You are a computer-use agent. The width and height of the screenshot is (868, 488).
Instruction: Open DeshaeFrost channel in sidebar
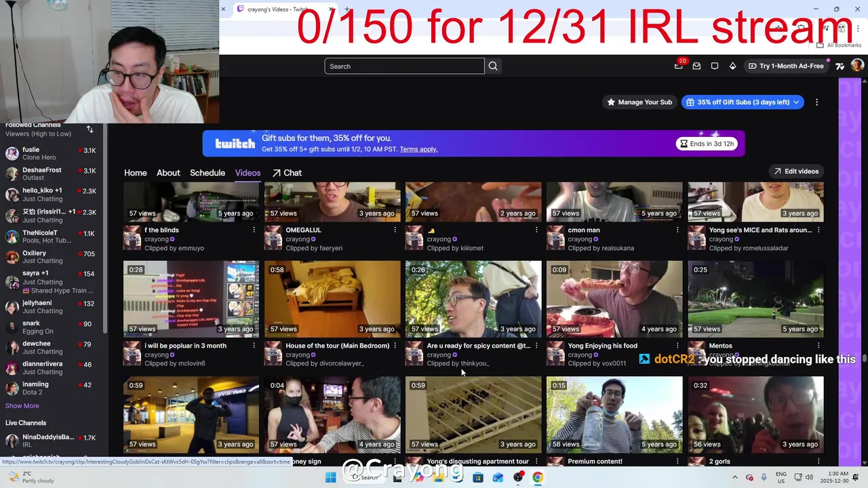52,174
